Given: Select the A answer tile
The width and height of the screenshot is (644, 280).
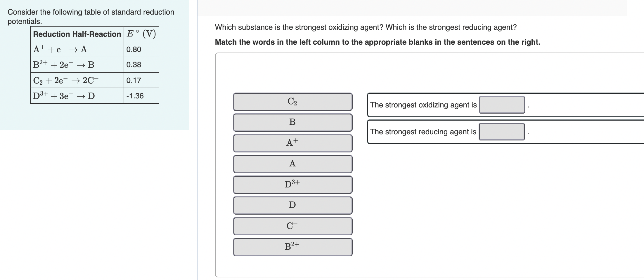Looking at the screenshot, I should pyautogui.click(x=292, y=164).
